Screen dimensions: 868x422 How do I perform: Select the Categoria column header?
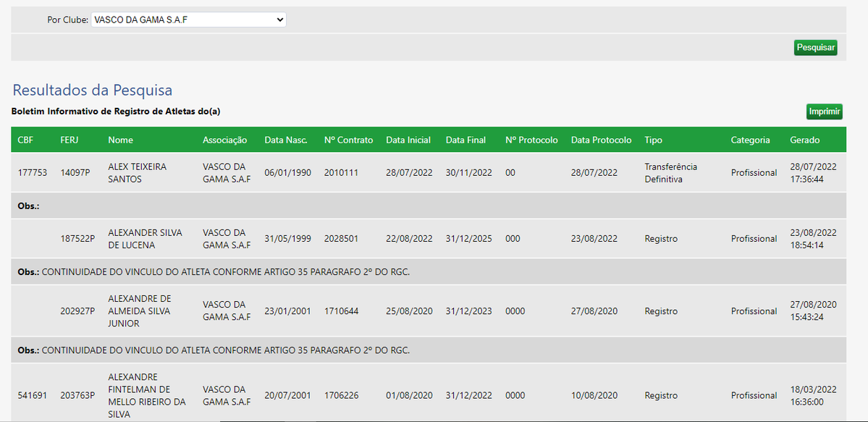coord(750,140)
